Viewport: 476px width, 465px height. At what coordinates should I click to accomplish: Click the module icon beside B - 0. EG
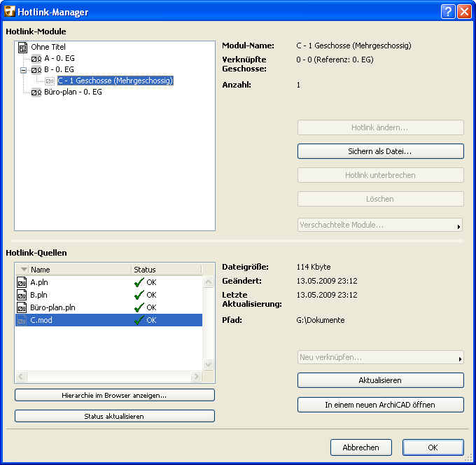(36, 70)
